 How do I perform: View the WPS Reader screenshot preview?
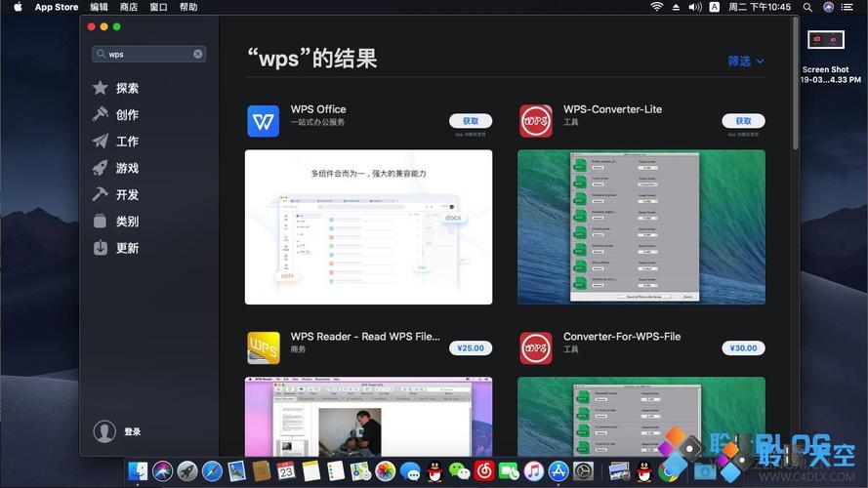pos(369,417)
